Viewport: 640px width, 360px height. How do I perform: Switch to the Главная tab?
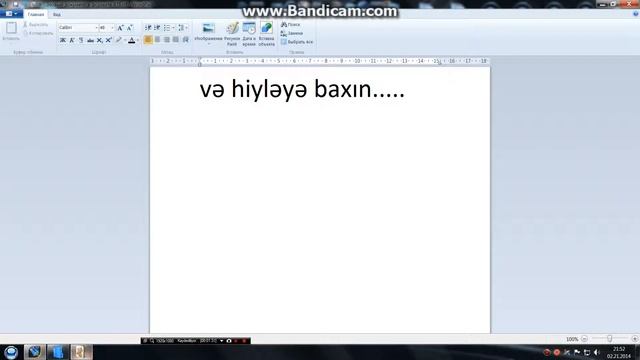(36, 14)
